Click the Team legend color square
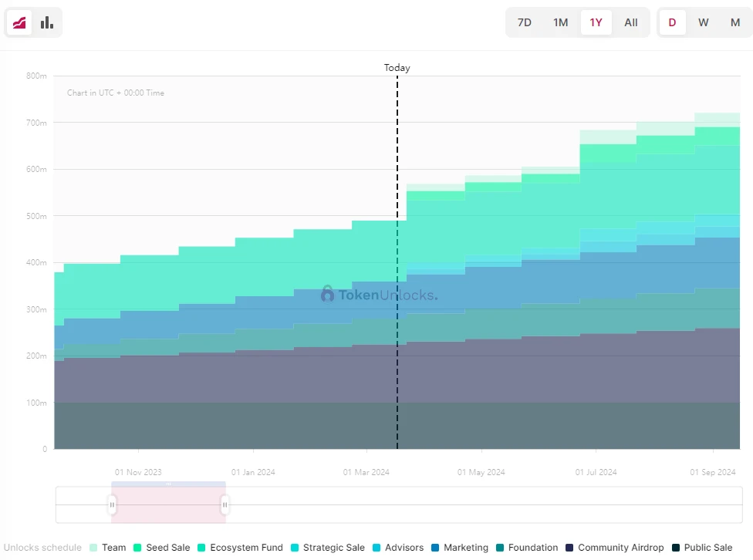 93,548
